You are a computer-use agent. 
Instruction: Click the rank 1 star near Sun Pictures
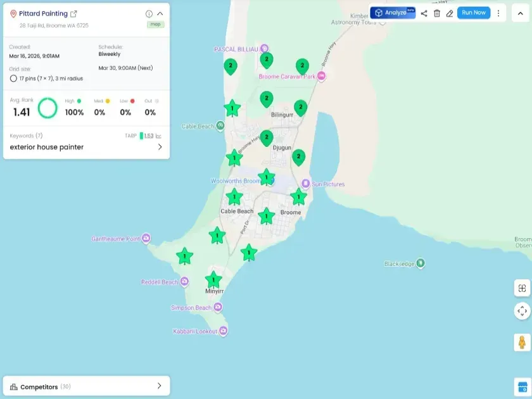(298, 197)
